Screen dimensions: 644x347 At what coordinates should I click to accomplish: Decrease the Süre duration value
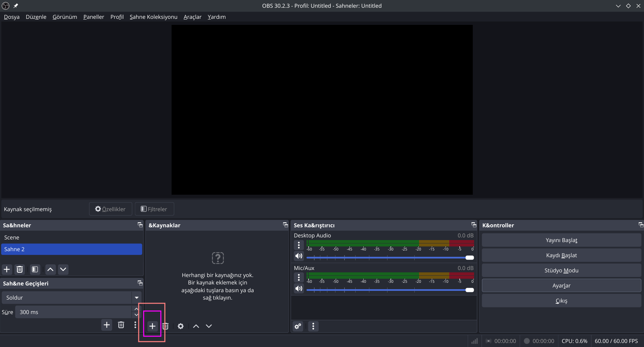(x=136, y=315)
